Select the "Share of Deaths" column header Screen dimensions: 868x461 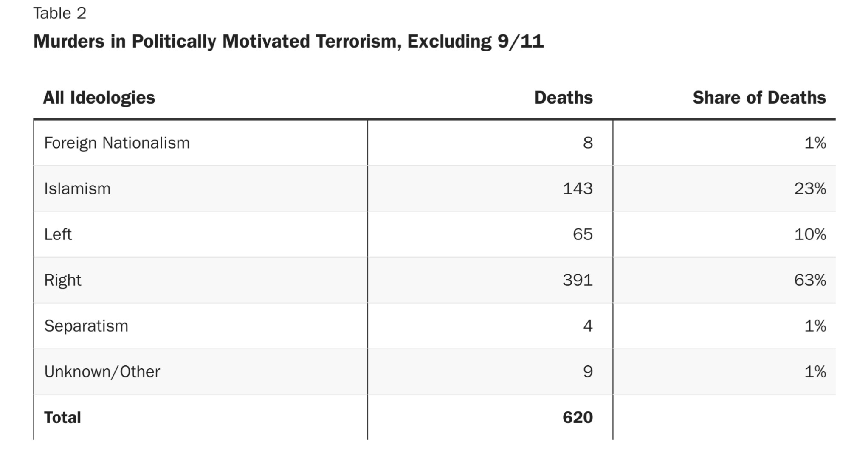tap(759, 98)
